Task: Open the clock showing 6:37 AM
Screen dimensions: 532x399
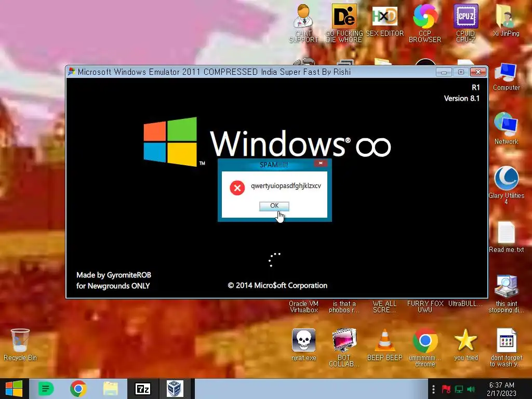Action: [501, 389]
